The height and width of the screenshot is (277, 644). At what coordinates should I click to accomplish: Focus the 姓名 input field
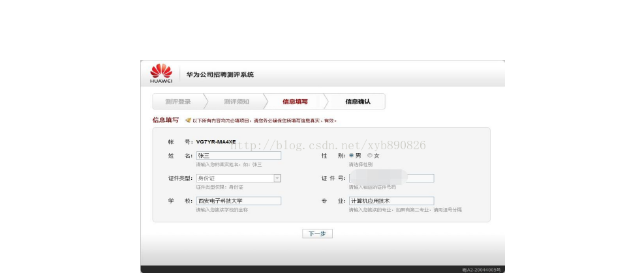click(x=239, y=156)
